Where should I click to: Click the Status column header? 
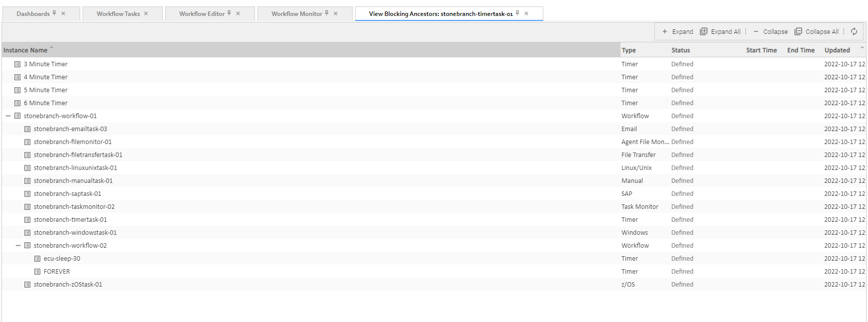(x=680, y=50)
